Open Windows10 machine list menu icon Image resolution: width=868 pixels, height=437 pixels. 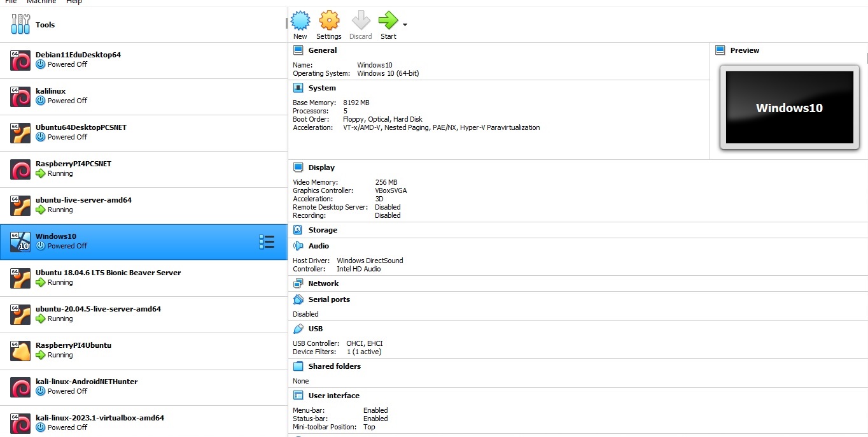(x=267, y=241)
